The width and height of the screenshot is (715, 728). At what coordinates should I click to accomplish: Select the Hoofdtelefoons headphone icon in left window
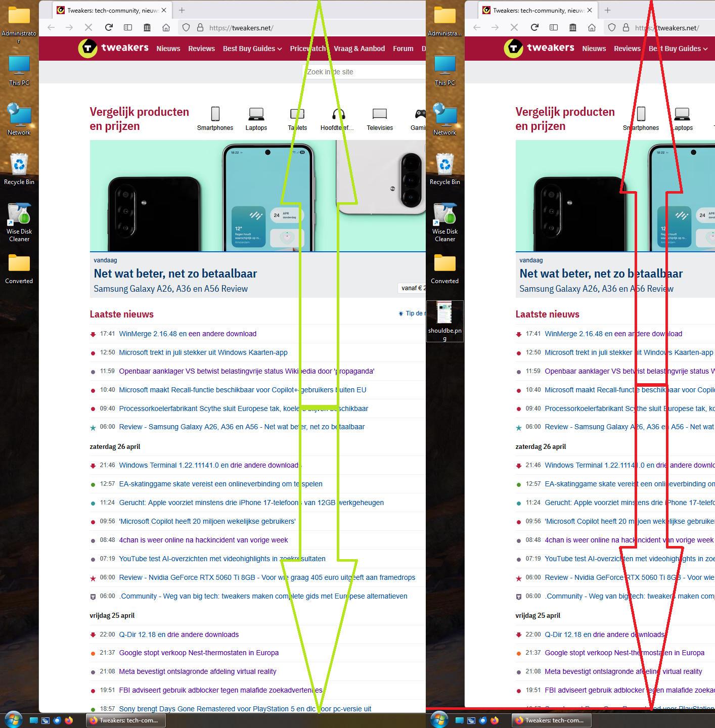tap(338, 114)
